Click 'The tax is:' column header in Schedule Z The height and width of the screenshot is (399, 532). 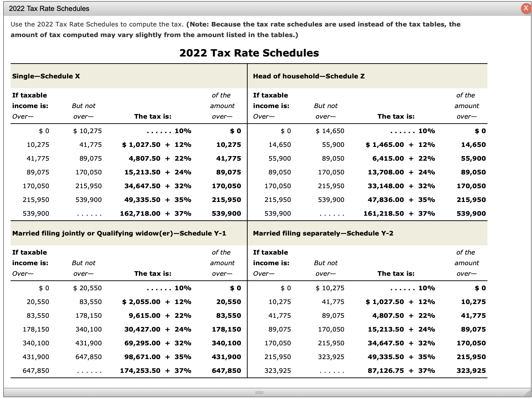396,117
